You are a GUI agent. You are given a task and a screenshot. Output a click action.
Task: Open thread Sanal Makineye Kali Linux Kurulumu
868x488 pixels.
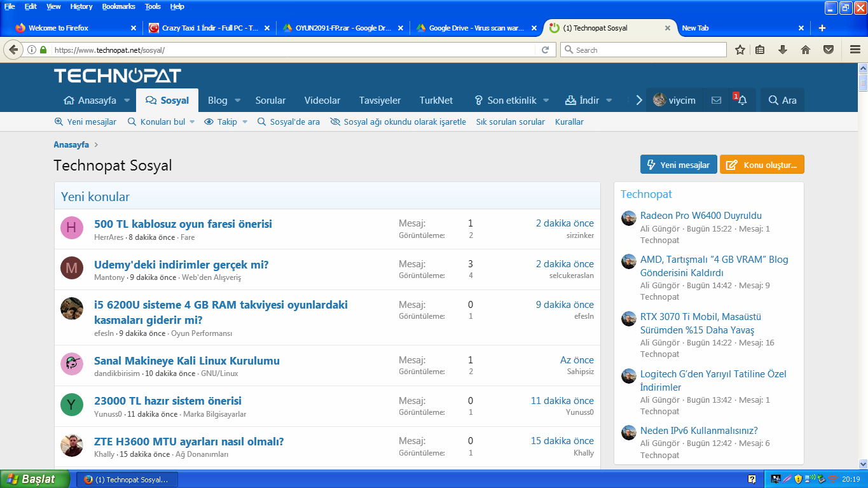pos(187,361)
